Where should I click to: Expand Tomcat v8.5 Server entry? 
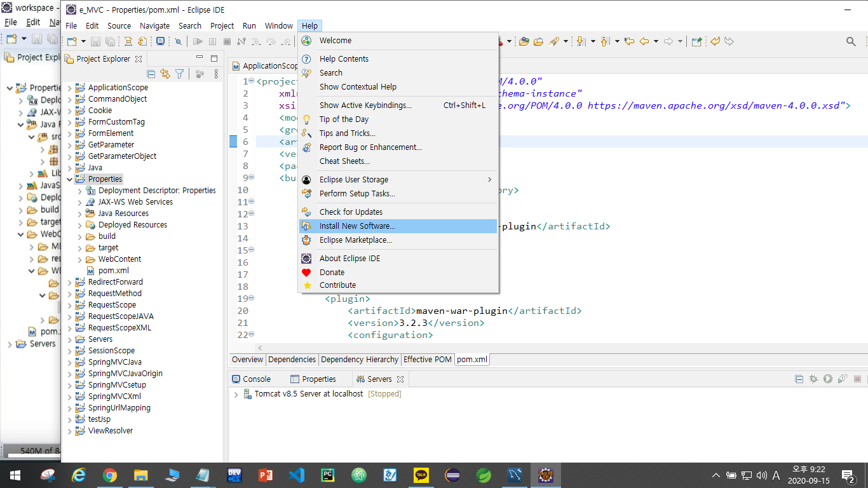(x=236, y=394)
